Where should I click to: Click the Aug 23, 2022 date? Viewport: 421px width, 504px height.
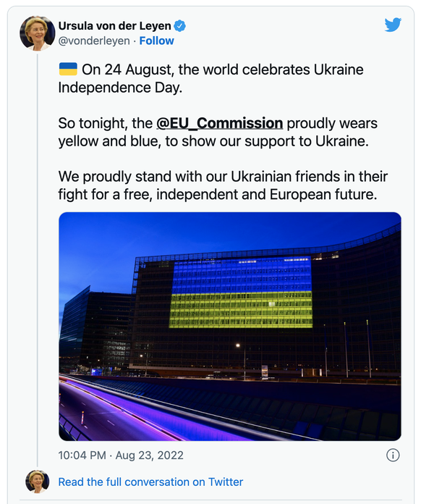(149, 455)
